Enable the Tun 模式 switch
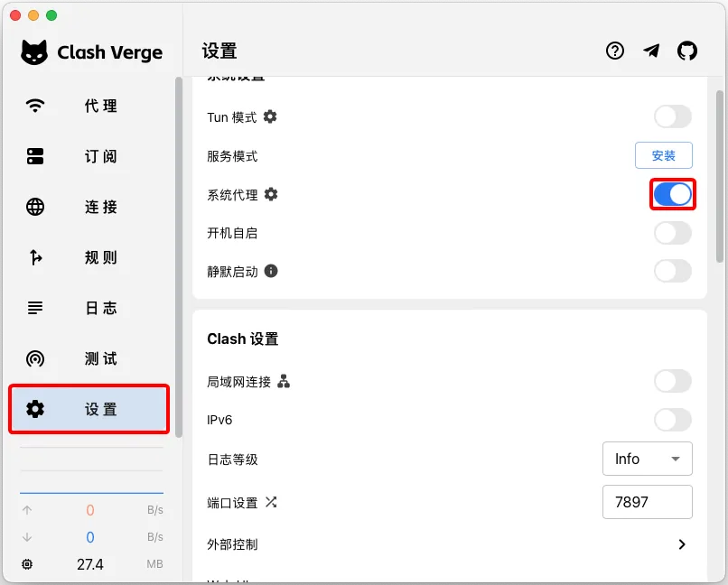The height and width of the screenshot is (585, 728). [x=672, y=116]
